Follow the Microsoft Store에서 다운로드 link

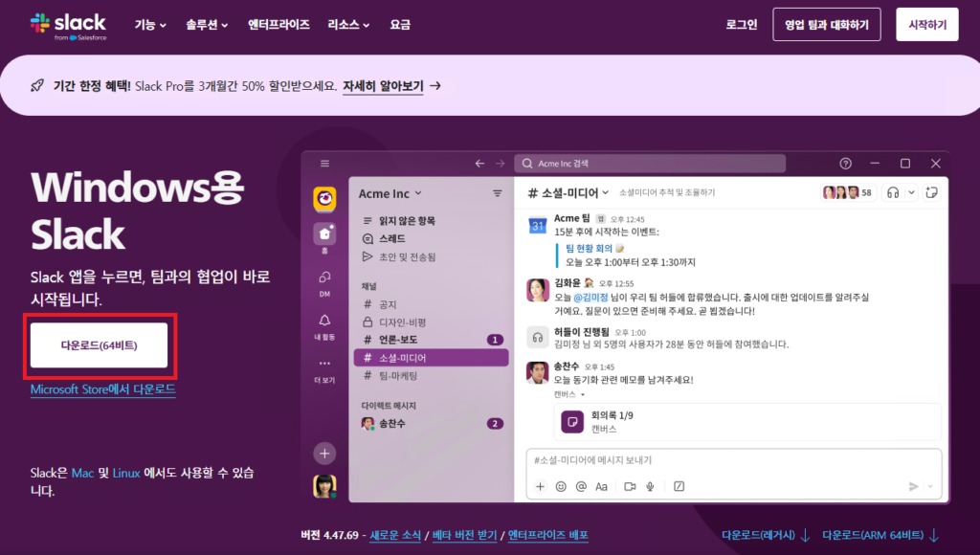tap(102, 389)
